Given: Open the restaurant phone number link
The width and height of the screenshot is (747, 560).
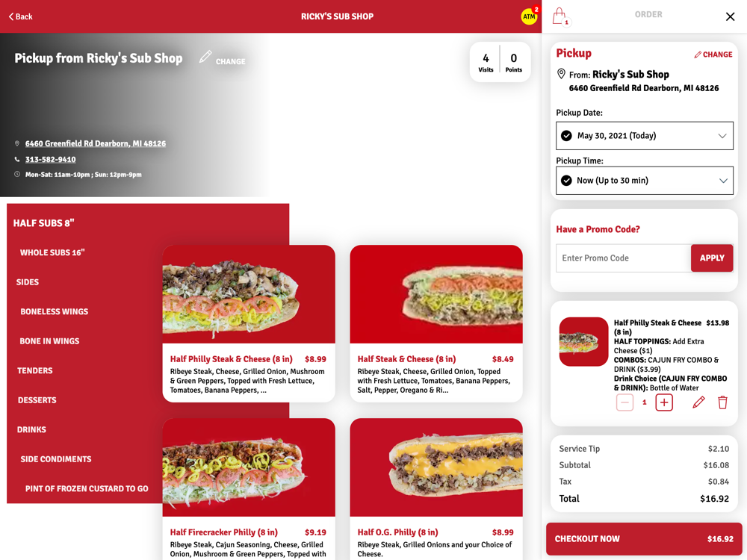Looking at the screenshot, I should 51,159.
